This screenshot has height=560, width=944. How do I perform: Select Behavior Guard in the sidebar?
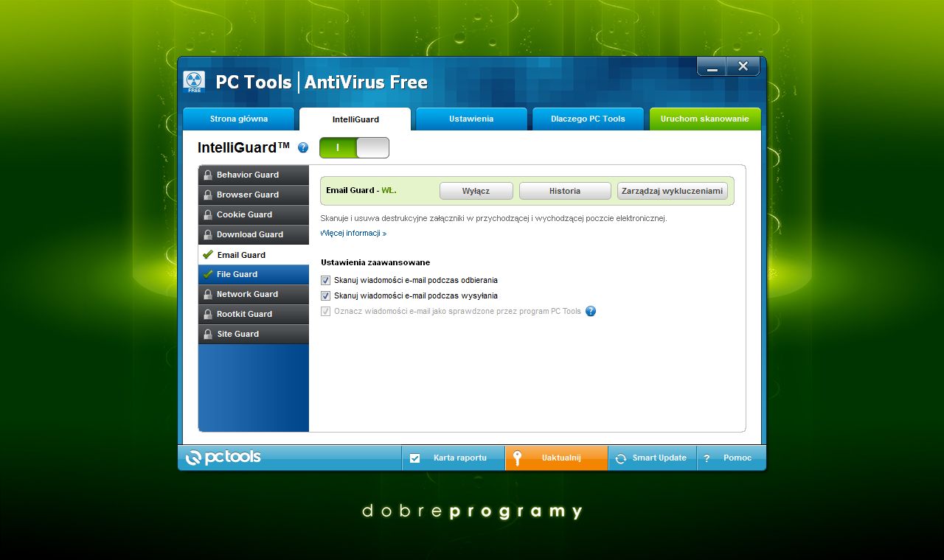(x=254, y=175)
